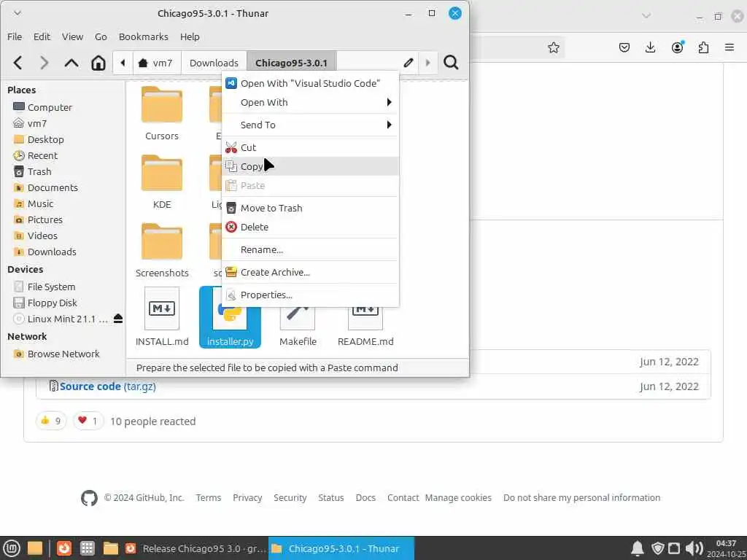Open the Bookmarks menu in Thunar
The image size is (747, 560).
[144, 36]
